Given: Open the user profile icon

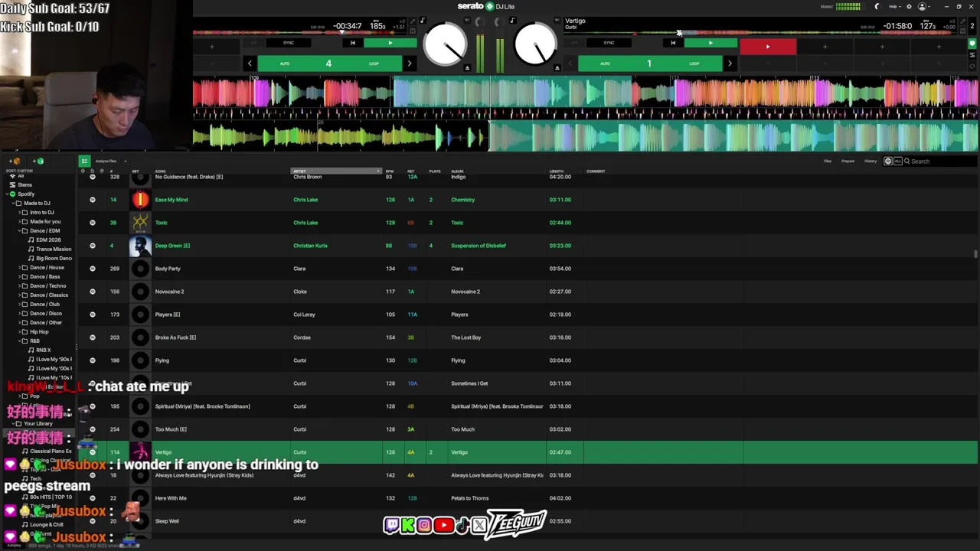Looking at the screenshot, I should pyautogui.click(x=922, y=7).
